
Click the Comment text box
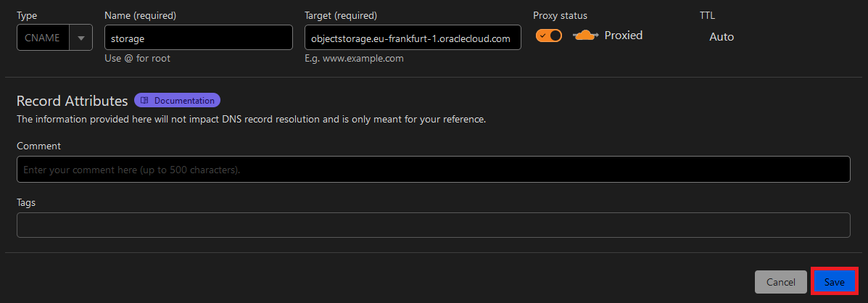coord(433,170)
